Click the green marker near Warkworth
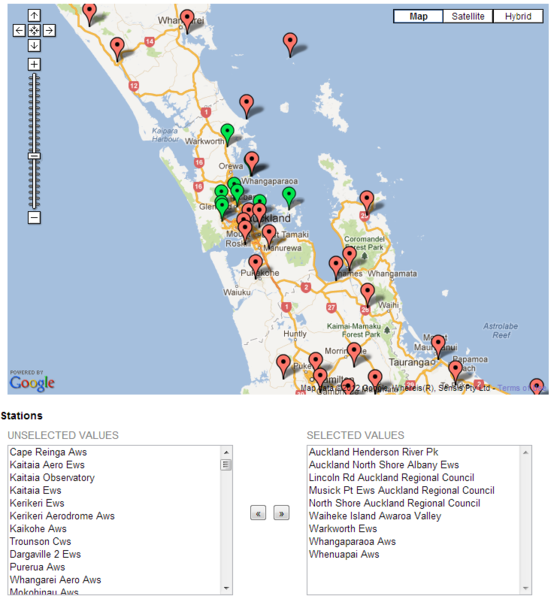Screen dimensions: 554x599 227,135
